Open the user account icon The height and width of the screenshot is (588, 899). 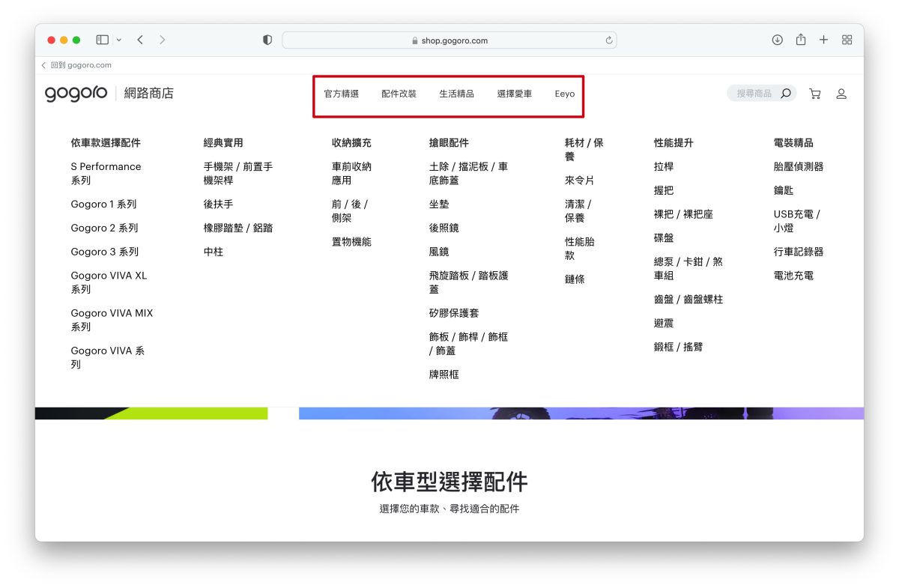(x=841, y=94)
